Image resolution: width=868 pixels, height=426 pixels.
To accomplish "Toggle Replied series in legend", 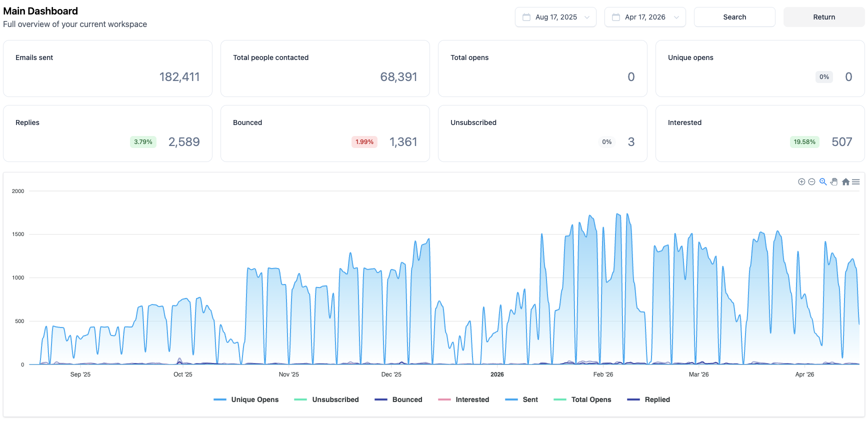I will [648, 399].
